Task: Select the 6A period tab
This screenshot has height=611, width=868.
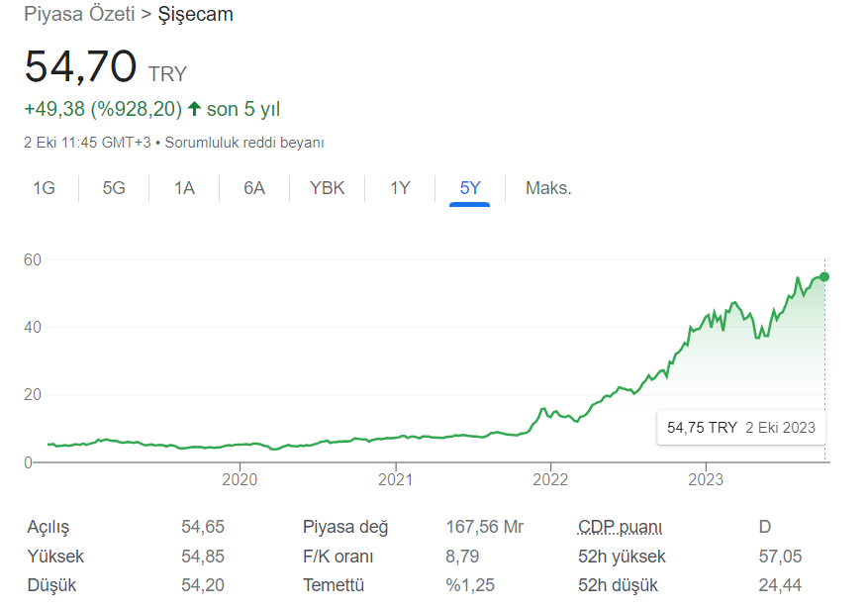Action: pyautogui.click(x=254, y=188)
